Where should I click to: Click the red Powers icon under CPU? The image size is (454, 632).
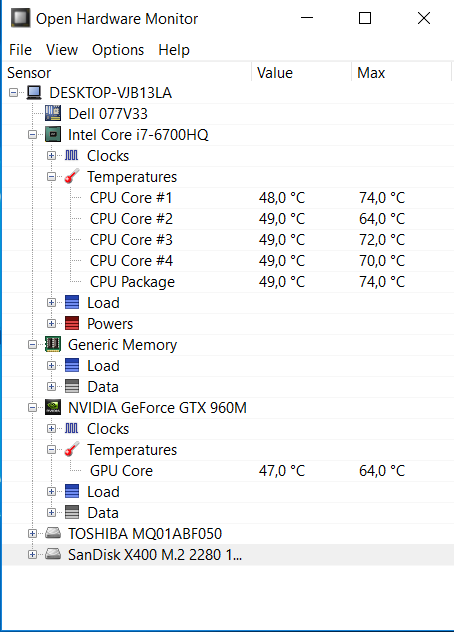72,323
